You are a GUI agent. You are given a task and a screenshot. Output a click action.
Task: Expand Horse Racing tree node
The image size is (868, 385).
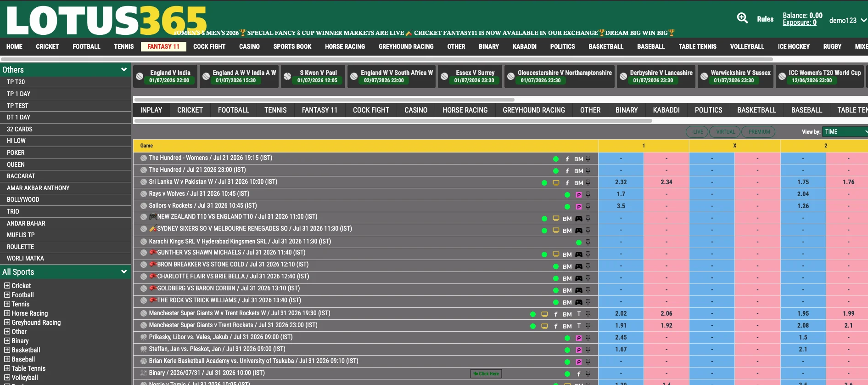click(x=7, y=313)
